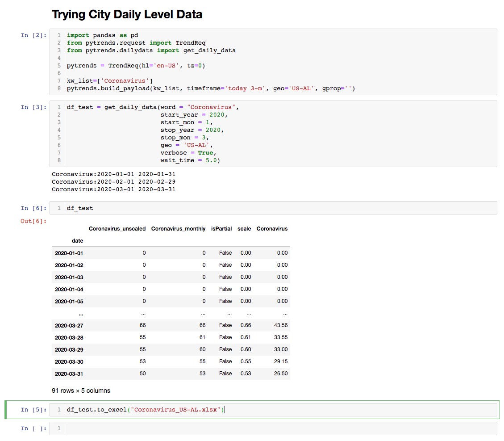504x441 pixels.
Task: Click the 33.00 Coronavirus value
Action: coord(281,349)
